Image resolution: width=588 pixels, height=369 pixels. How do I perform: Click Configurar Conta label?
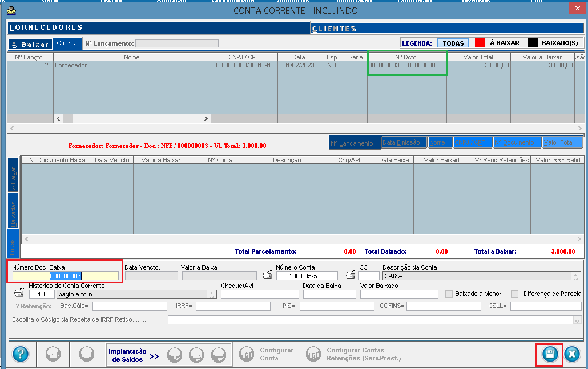[x=277, y=354]
